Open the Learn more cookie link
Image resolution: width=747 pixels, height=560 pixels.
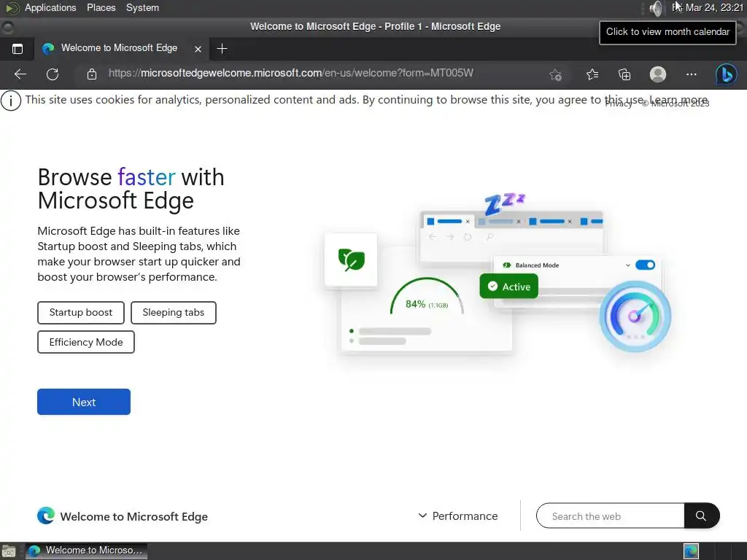coord(679,99)
